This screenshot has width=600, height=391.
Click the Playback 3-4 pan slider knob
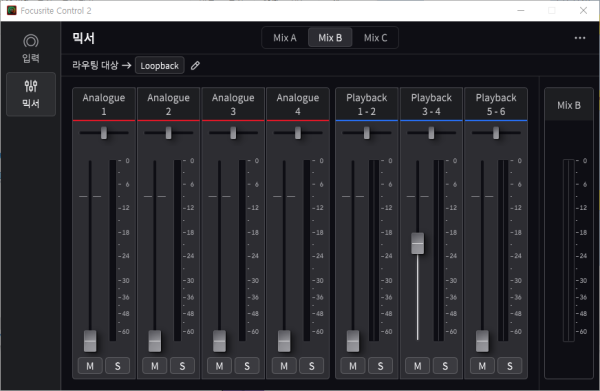(431, 133)
